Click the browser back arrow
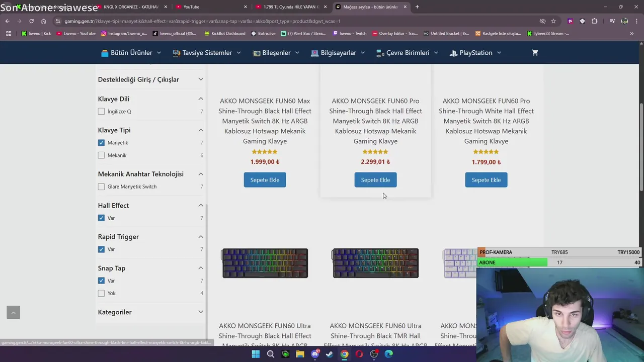 7,21
